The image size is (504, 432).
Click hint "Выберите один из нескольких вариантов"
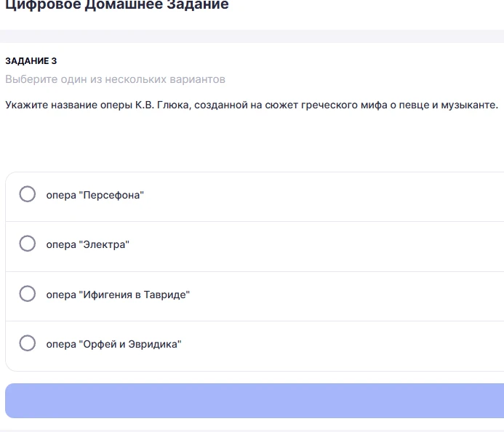[115, 79]
